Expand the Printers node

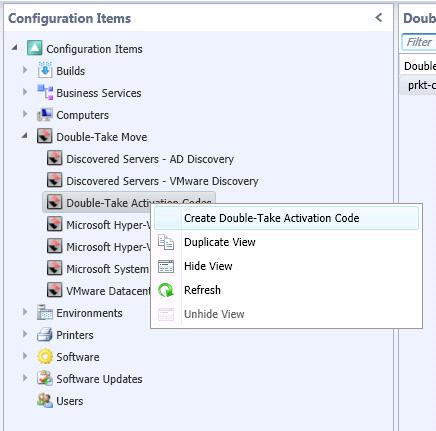(25, 334)
